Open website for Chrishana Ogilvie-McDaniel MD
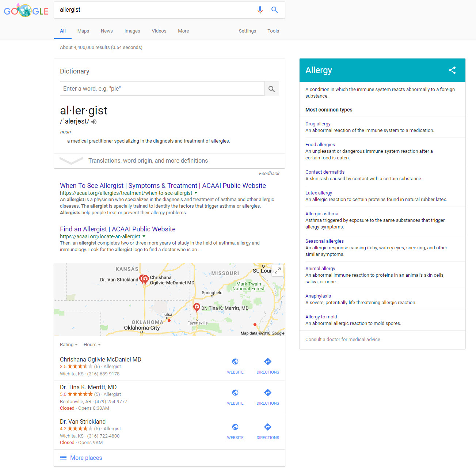Screen dimensions: 476x473 [235, 366]
